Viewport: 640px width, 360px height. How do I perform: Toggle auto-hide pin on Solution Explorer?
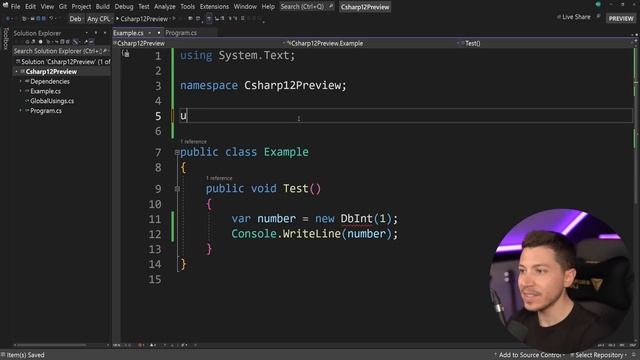(96, 33)
